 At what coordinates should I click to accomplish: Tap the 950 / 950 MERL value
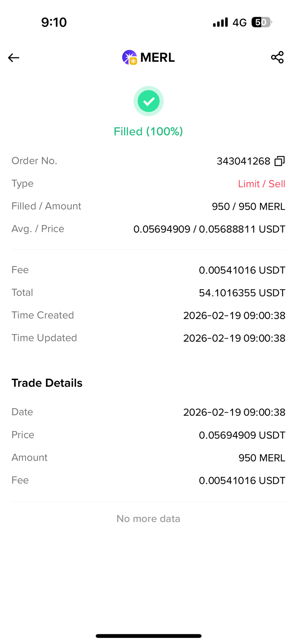[x=249, y=207]
